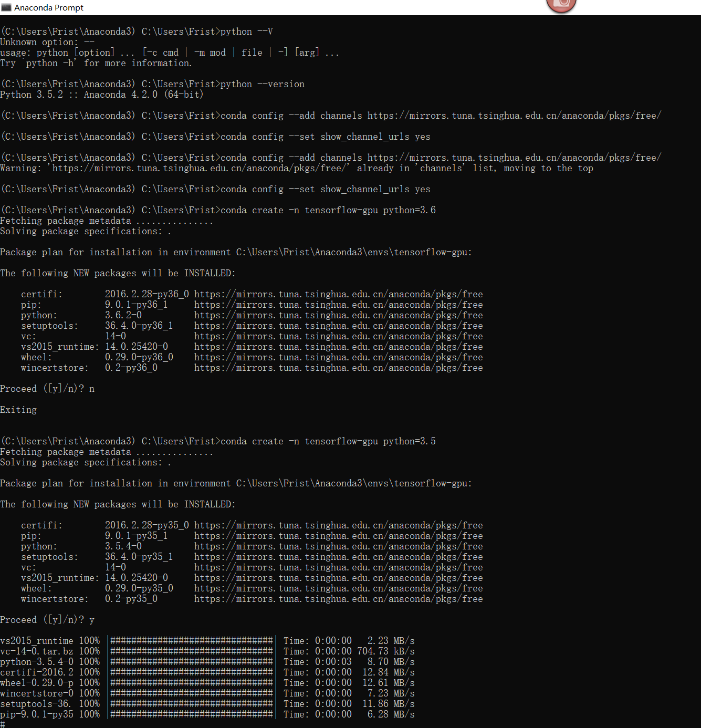This screenshot has width=701, height=728.
Task: Click the 'Proceed ([y]/n)? n' prompt
Action: coord(47,389)
